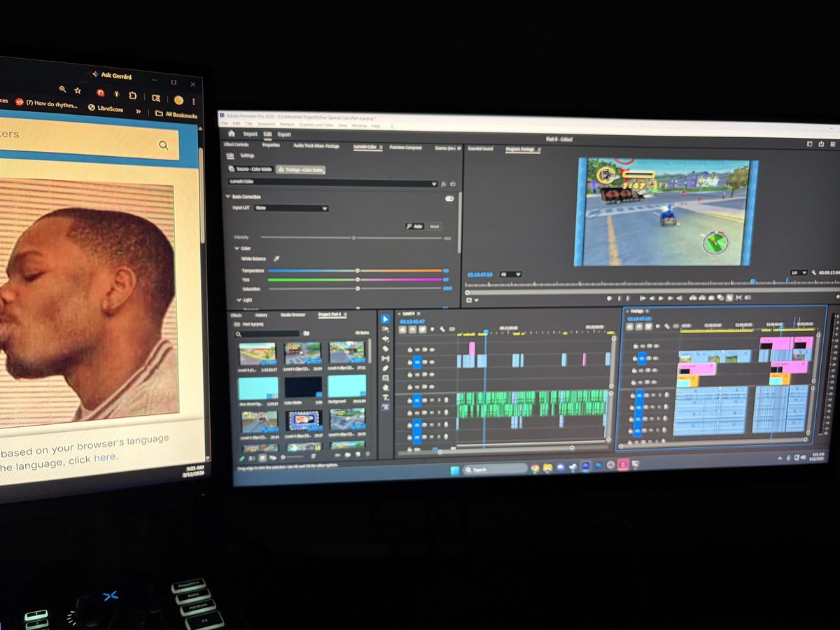Click the Saturation slider

click(x=355, y=288)
